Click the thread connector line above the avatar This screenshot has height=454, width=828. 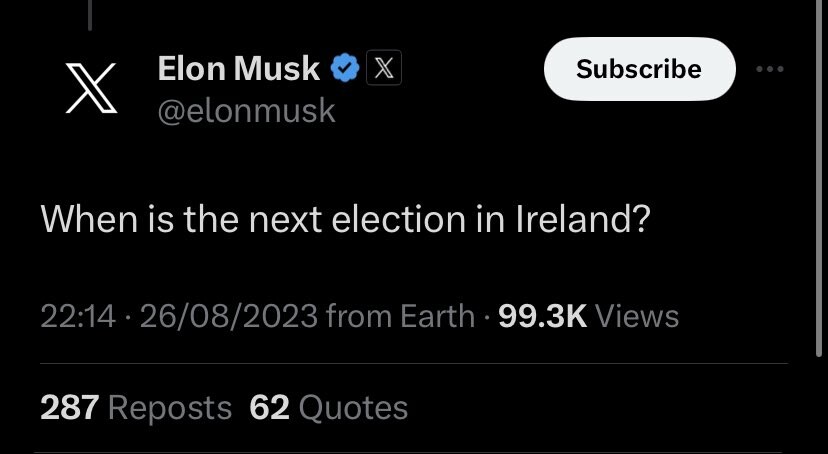pyautogui.click(x=90, y=15)
